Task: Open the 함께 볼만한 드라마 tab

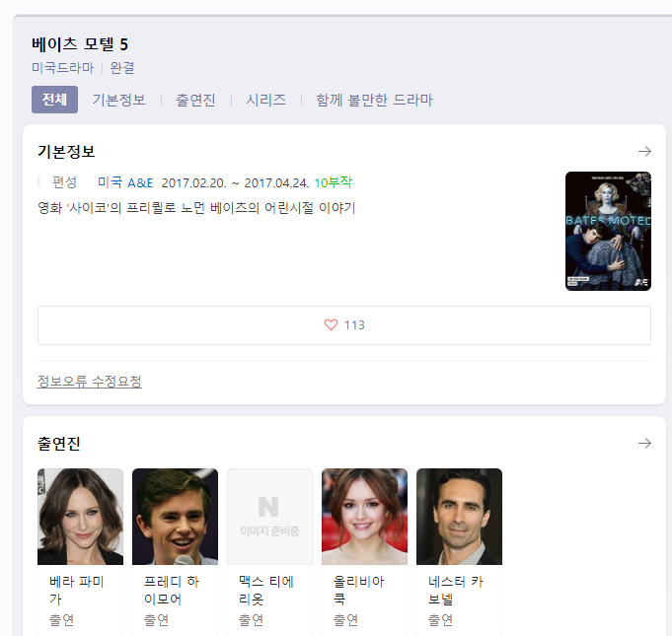Action: [x=374, y=100]
